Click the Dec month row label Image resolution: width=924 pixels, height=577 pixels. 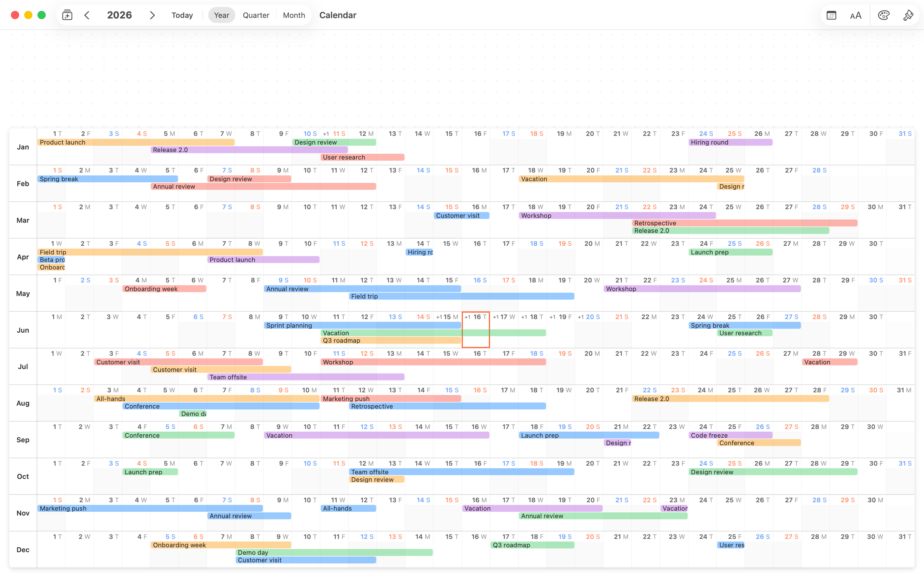[23, 550]
